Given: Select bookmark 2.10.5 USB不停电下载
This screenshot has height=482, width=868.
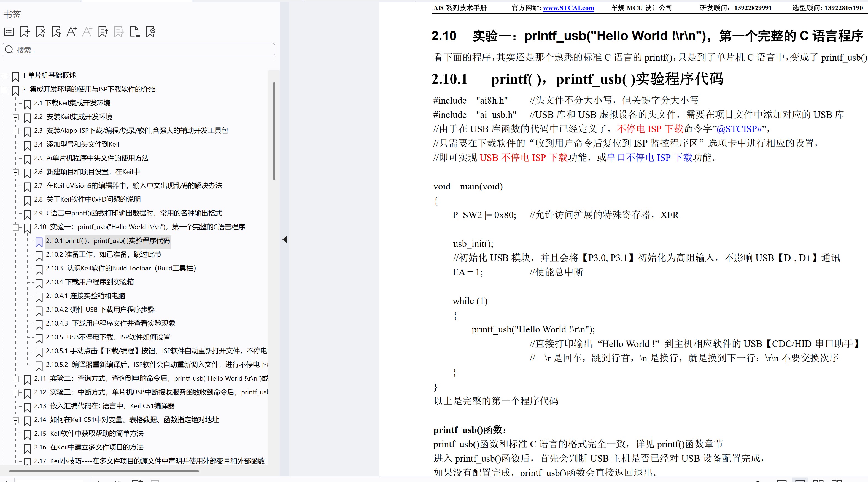Looking at the screenshot, I should tap(108, 337).
